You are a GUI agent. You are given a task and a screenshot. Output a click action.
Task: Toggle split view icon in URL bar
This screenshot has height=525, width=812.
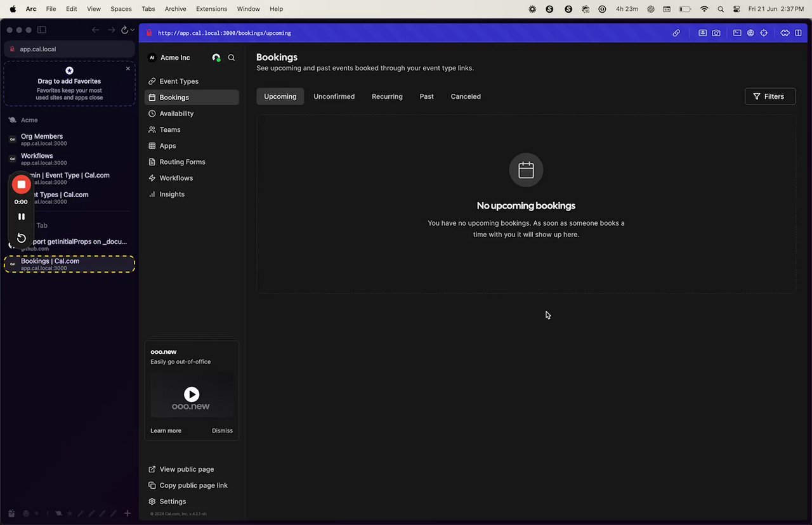(x=798, y=33)
